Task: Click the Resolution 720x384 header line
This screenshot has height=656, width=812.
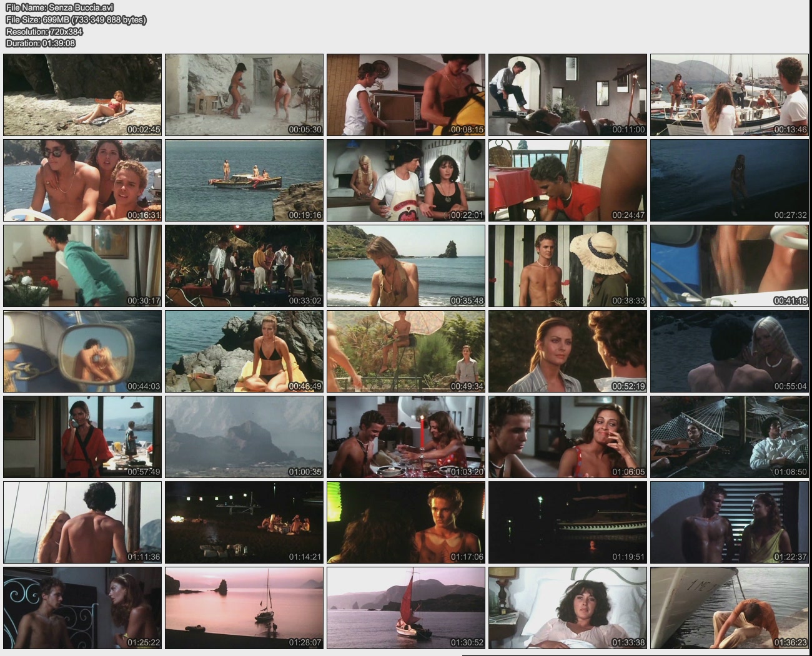Action: 44,31
